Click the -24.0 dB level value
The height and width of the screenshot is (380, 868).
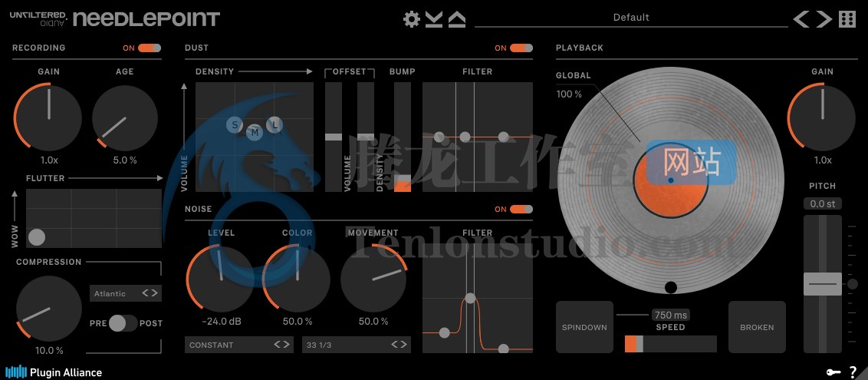[221, 322]
